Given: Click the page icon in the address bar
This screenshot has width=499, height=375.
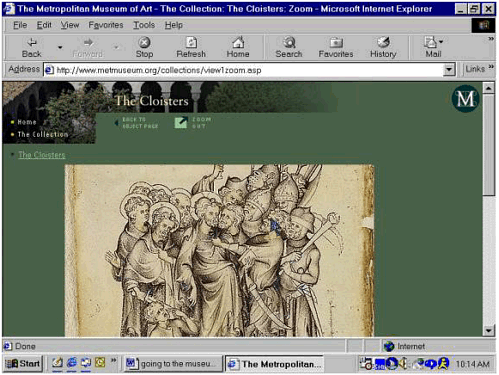Looking at the screenshot, I should pyautogui.click(x=49, y=70).
